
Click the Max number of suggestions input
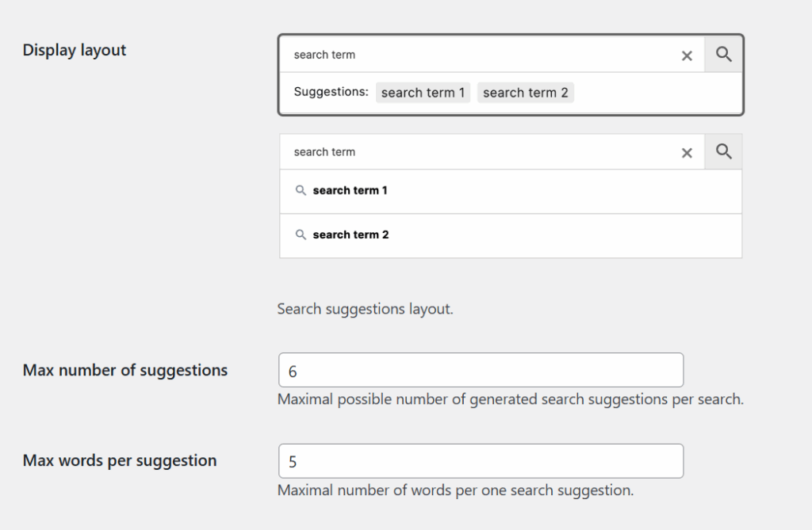480,369
